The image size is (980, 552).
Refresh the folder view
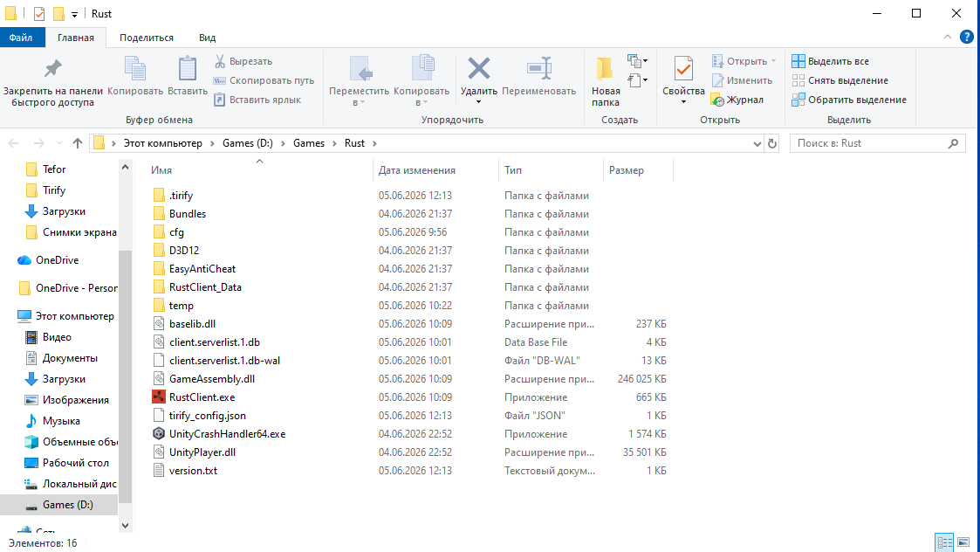click(772, 143)
